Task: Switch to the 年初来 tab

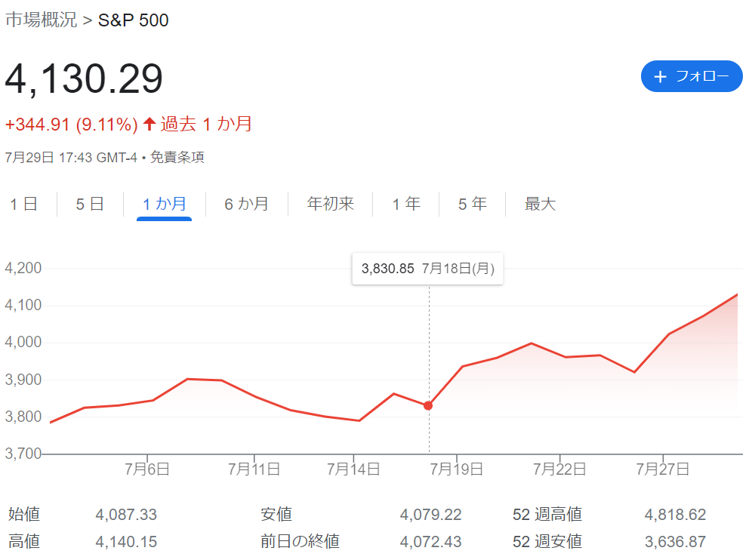Action: point(331,205)
